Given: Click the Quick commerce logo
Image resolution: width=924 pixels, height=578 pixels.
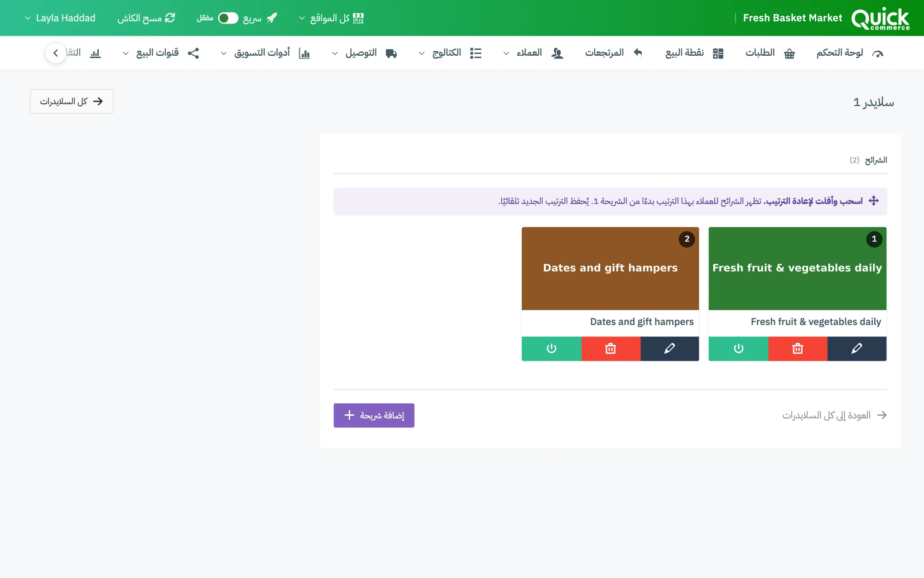Looking at the screenshot, I should 881,19.
